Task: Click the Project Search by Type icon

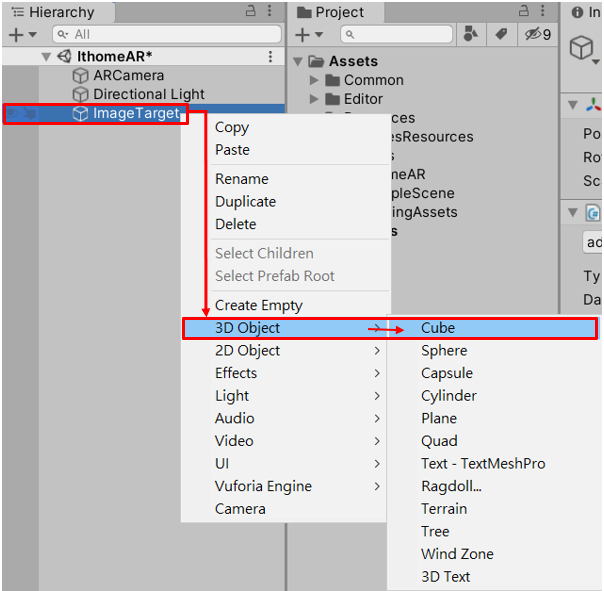Action: [x=471, y=34]
